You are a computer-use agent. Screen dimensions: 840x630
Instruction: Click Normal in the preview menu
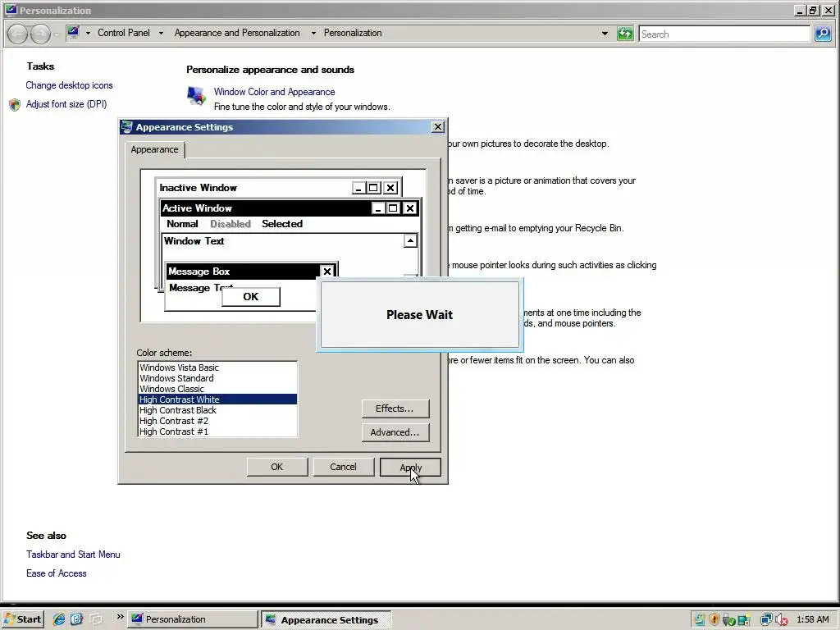pyautogui.click(x=182, y=224)
